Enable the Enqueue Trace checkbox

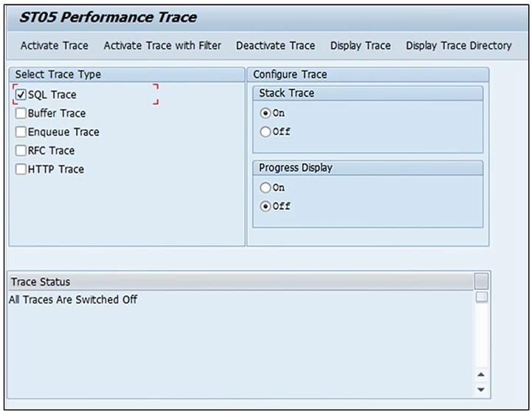tap(21, 132)
